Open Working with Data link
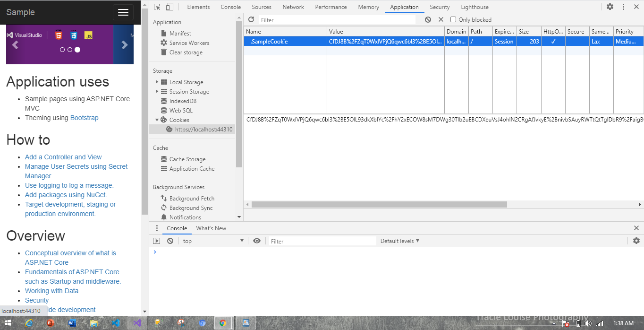This screenshot has width=644, height=330. (52, 291)
